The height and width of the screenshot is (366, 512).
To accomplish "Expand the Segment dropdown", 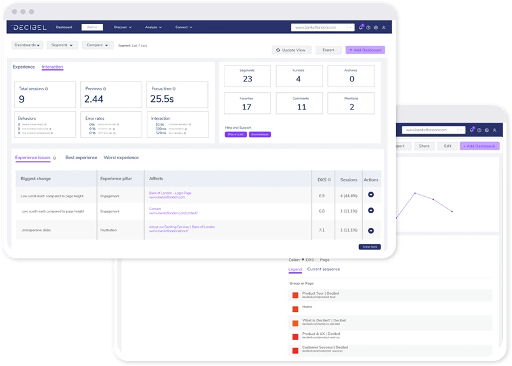I will tap(62, 45).
